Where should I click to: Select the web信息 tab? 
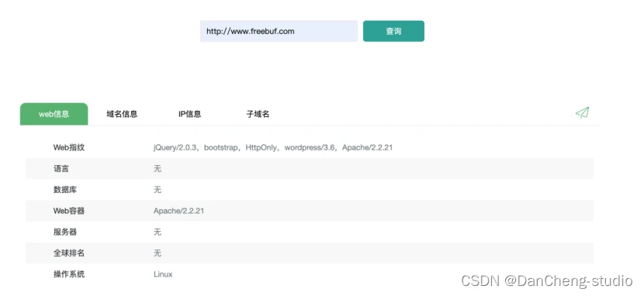54,114
